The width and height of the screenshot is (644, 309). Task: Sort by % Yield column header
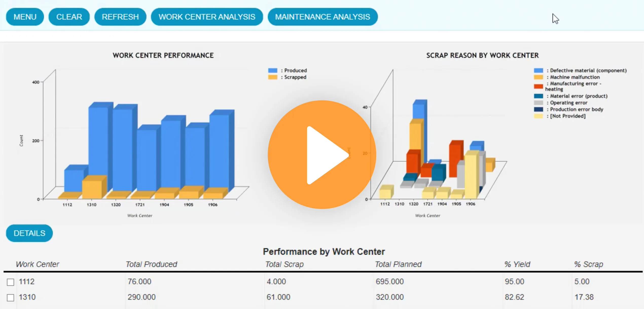[517, 264]
